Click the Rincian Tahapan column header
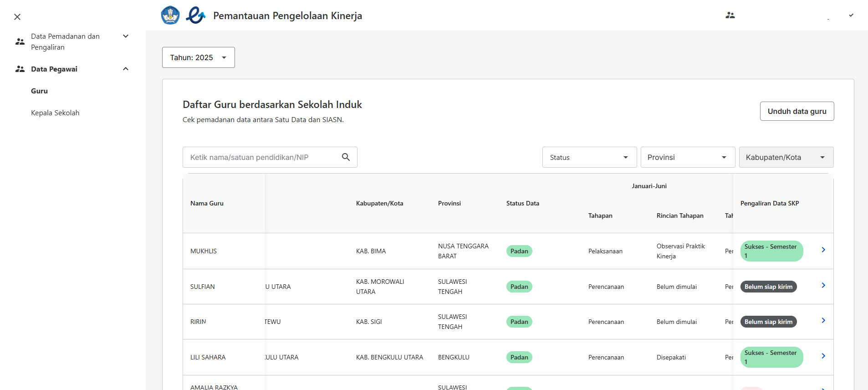 680,216
